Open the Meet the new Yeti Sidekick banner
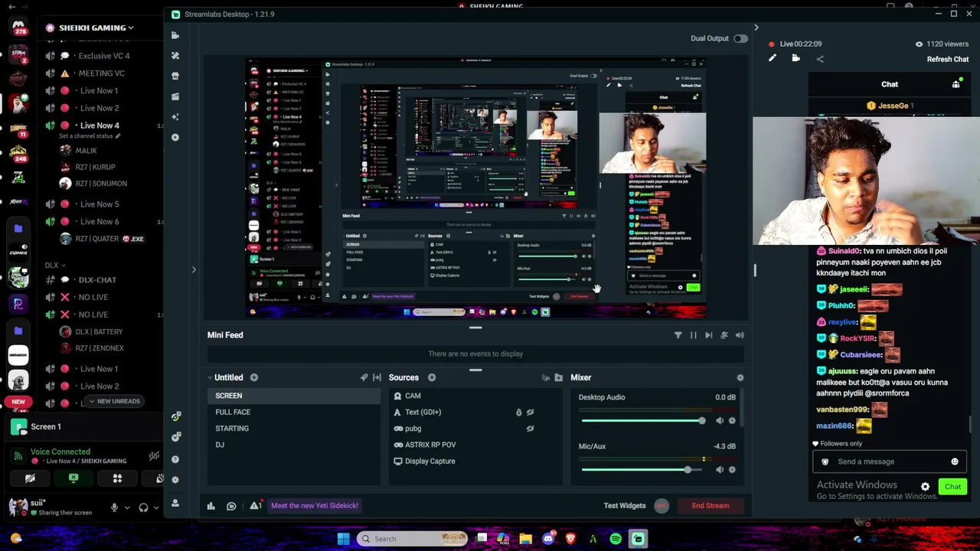Viewport: 980px width, 551px height. (314, 506)
